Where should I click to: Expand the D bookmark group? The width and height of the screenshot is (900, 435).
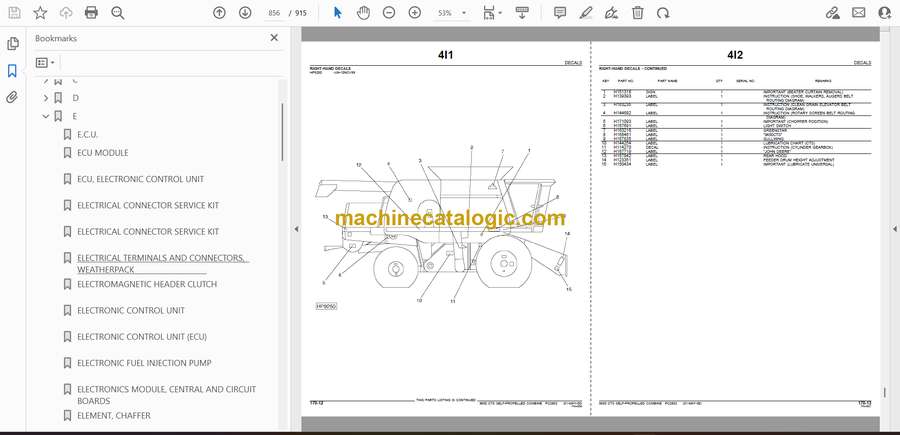(46, 98)
